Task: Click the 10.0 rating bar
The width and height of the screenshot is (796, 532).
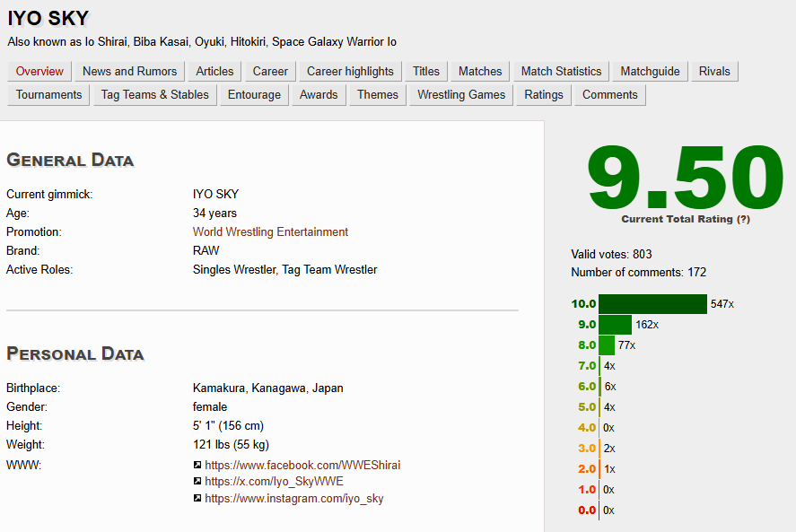Action: pos(652,304)
